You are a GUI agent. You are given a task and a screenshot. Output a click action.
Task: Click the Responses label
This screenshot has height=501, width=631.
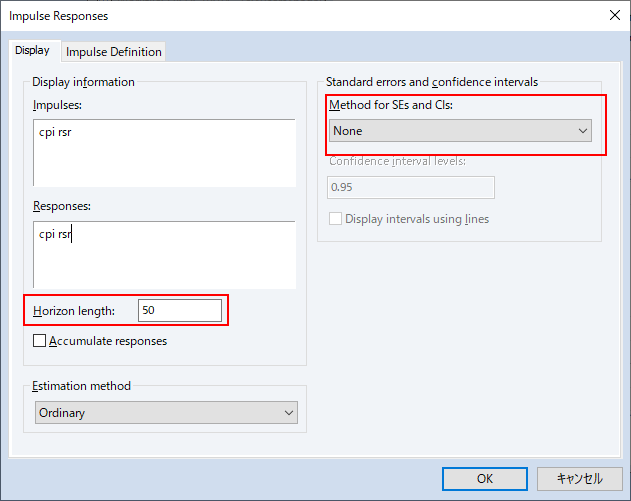[62, 206]
